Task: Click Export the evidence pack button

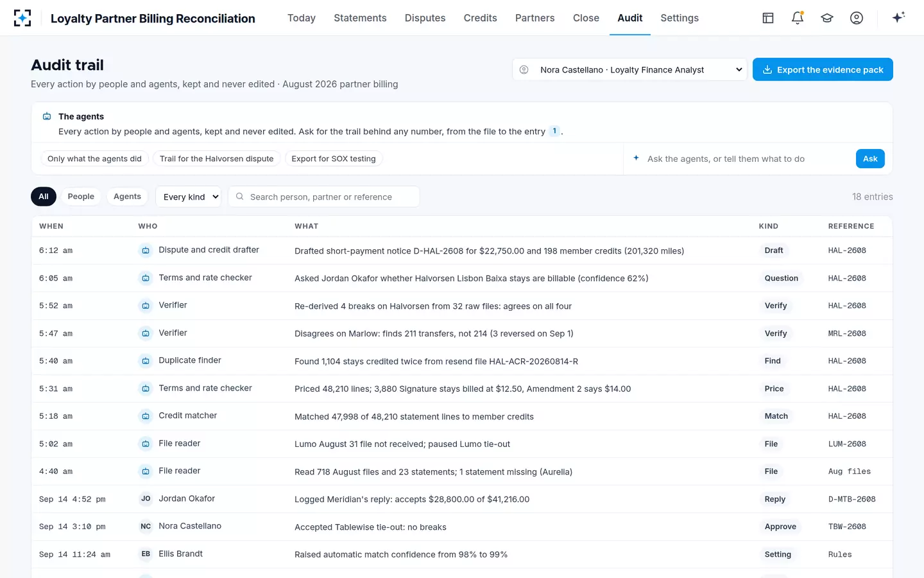Action: pos(823,69)
